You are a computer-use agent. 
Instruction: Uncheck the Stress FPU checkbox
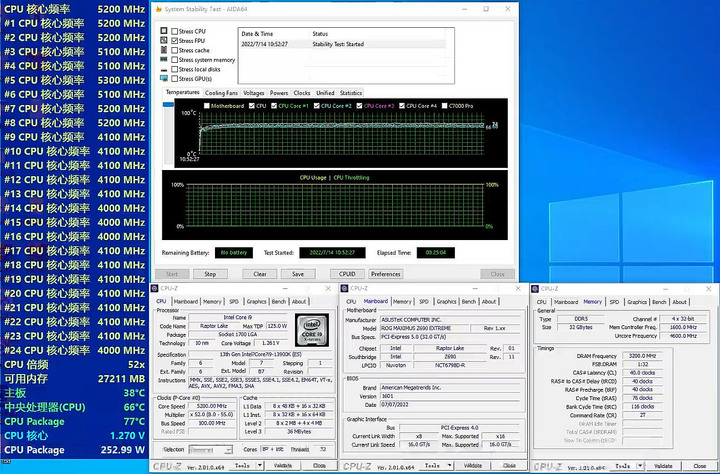175,41
